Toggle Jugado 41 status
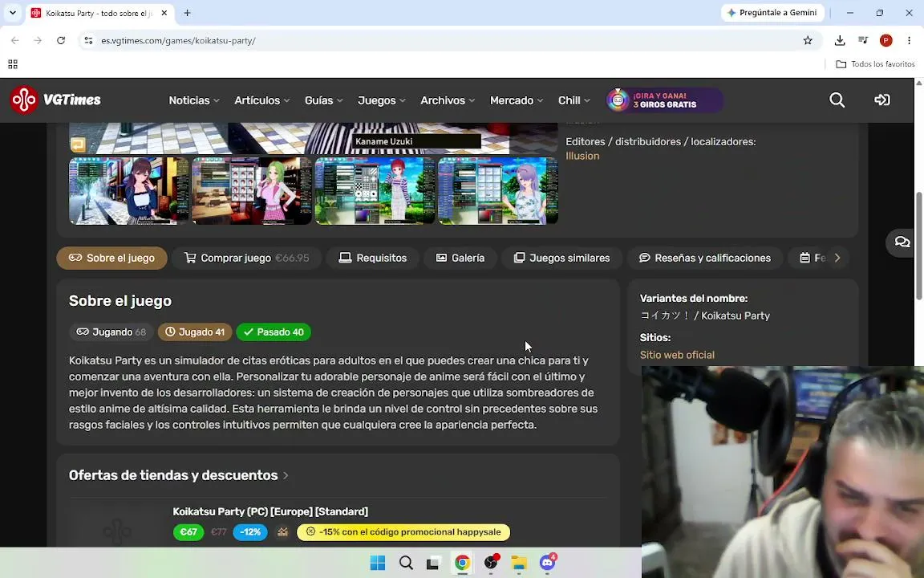 [x=195, y=332]
